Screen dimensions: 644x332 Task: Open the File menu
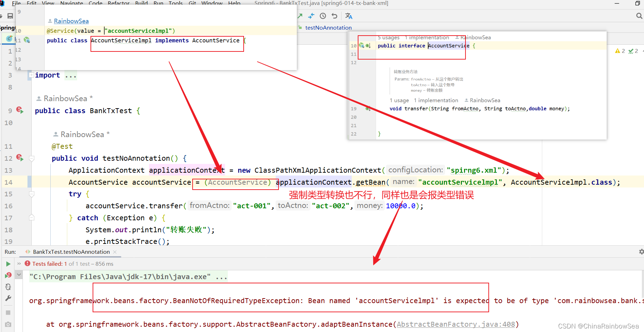[x=16, y=3]
